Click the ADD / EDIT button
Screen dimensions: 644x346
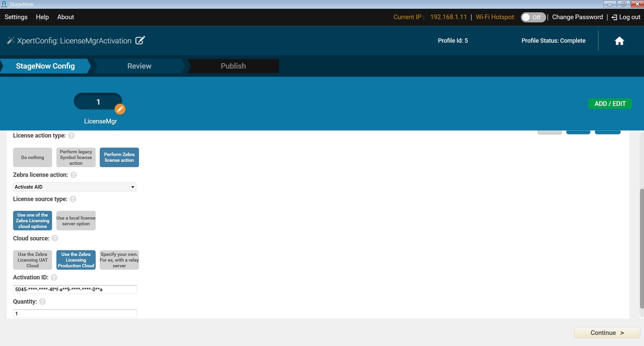coord(610,104)
